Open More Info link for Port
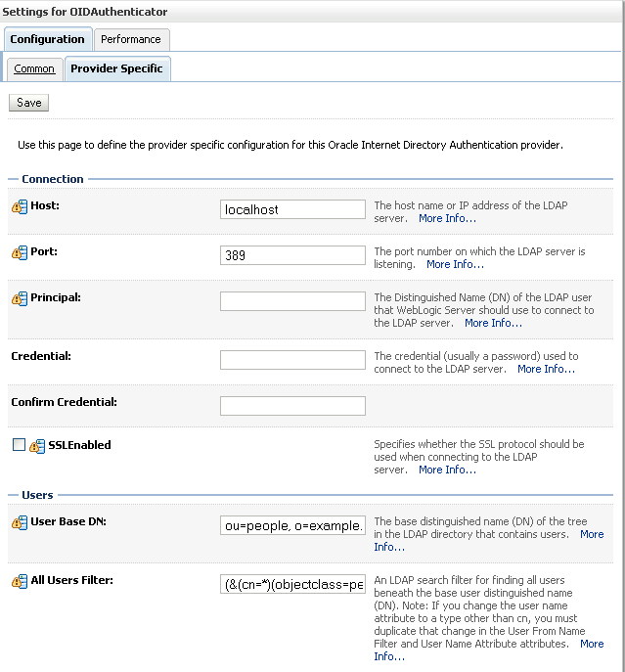The height and width of the screenshot is (672, 625). (455, 264)
